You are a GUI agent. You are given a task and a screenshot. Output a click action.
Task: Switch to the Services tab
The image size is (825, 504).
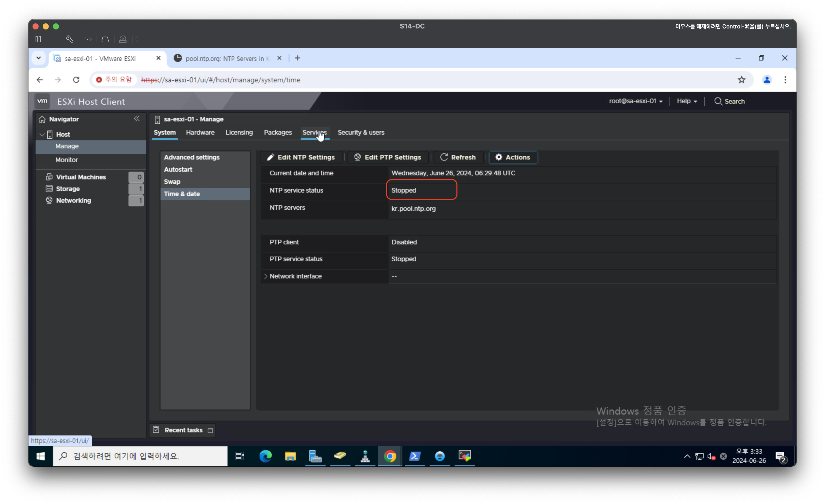(314, 132)
